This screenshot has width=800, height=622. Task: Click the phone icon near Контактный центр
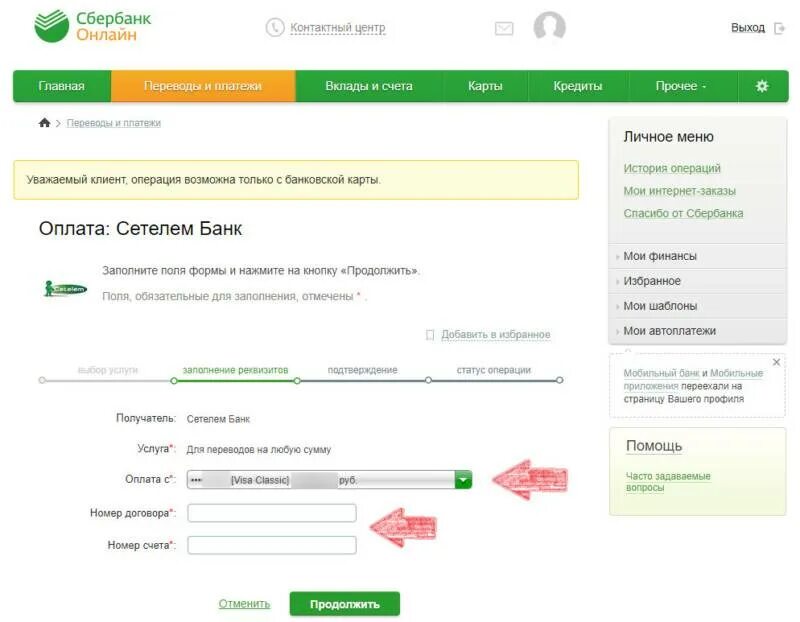(x=275, y=28)
